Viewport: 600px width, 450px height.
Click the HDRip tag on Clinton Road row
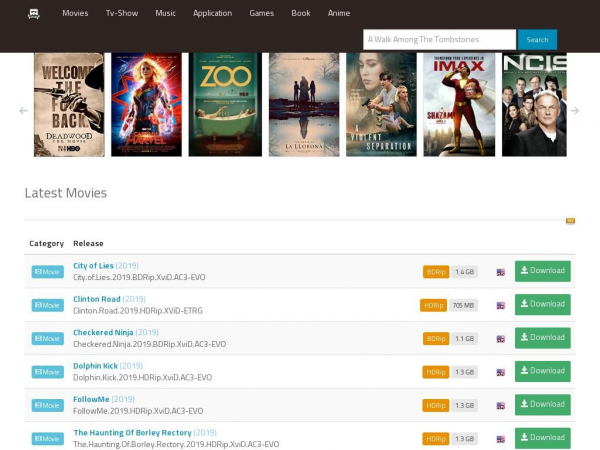[x=433, y=305]
